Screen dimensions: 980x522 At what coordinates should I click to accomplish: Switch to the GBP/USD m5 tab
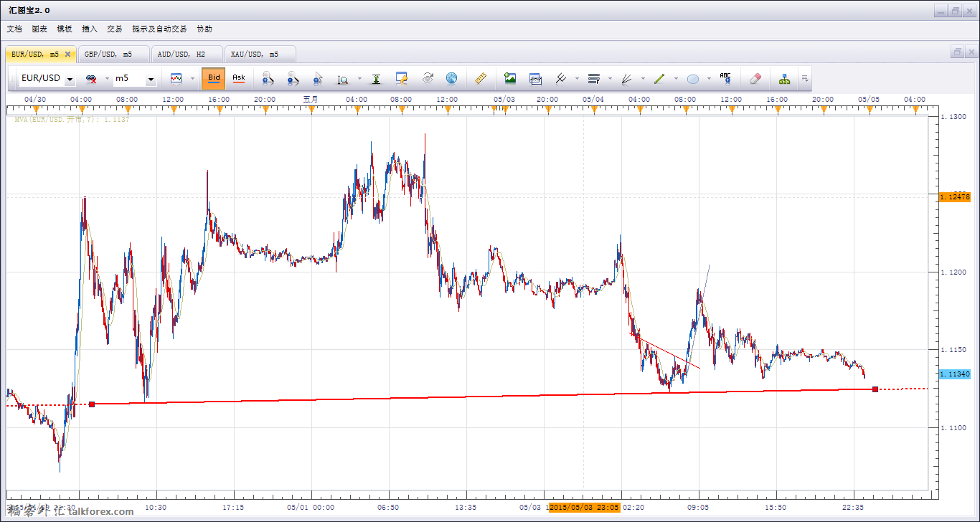(113, 54)
